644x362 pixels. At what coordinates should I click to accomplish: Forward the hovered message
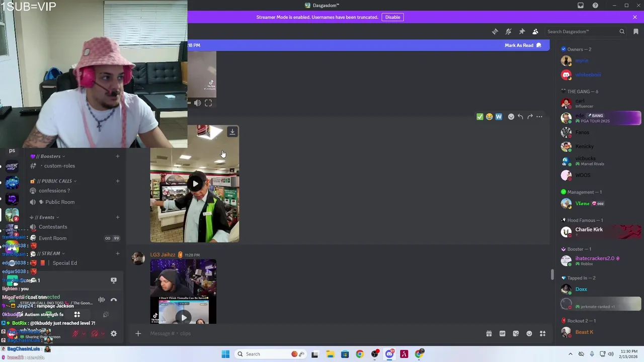530,117
